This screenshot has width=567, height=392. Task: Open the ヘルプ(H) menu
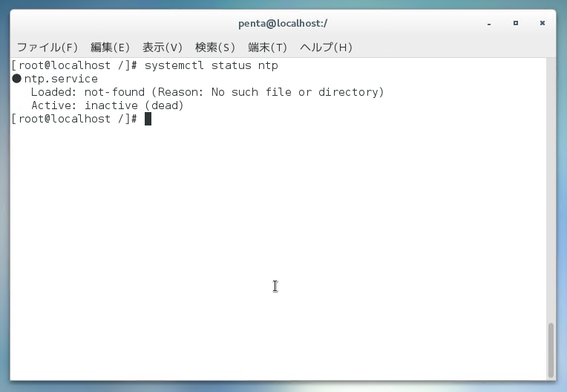(326, 48)
